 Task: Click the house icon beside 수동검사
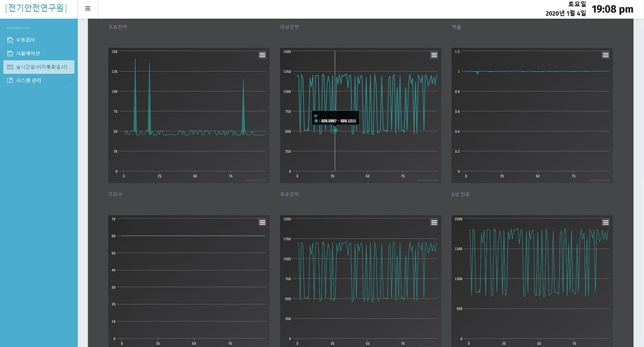coord(10,40)
